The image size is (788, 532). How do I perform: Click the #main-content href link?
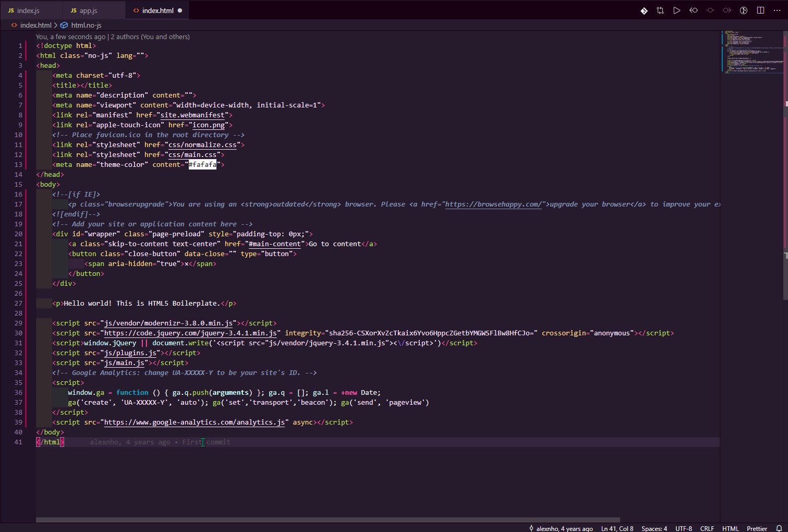click(x=275, y=244)
